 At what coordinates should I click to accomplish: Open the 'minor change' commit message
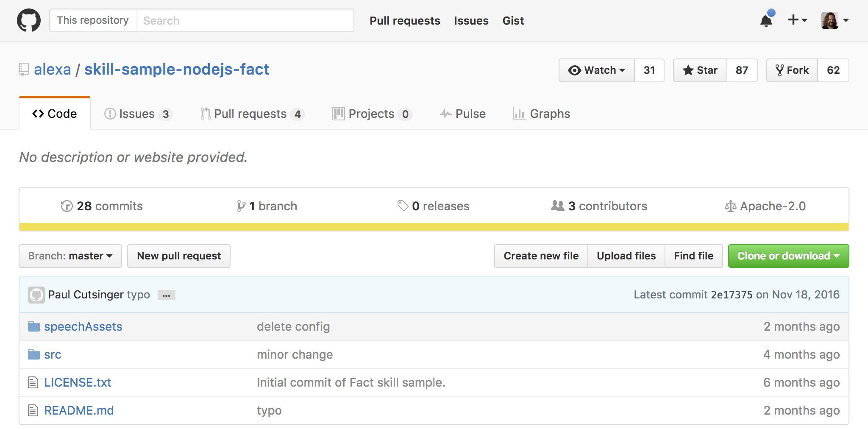(295, 354)
